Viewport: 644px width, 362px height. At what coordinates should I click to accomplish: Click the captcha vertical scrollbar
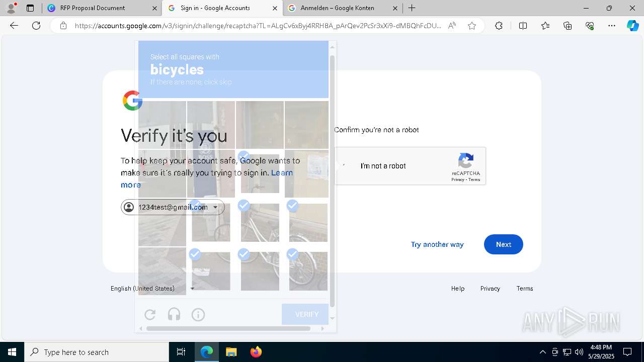click(x=332, y=181)
